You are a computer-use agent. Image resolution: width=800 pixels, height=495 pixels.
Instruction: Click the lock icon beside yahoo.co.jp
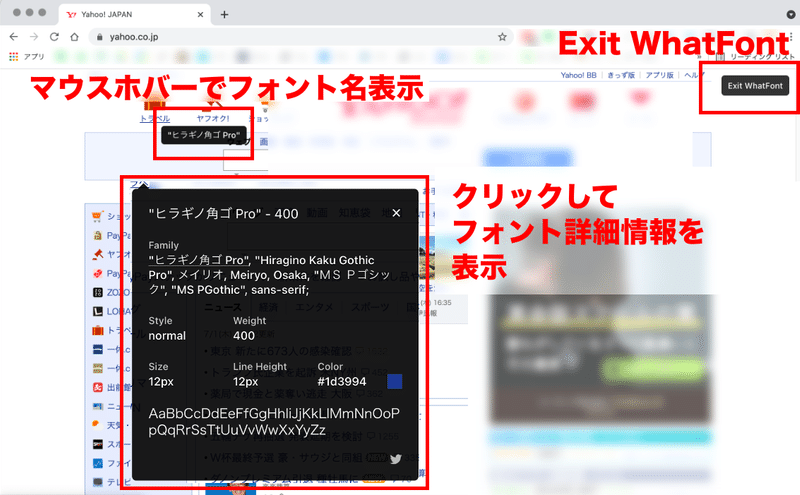[99, 37]
